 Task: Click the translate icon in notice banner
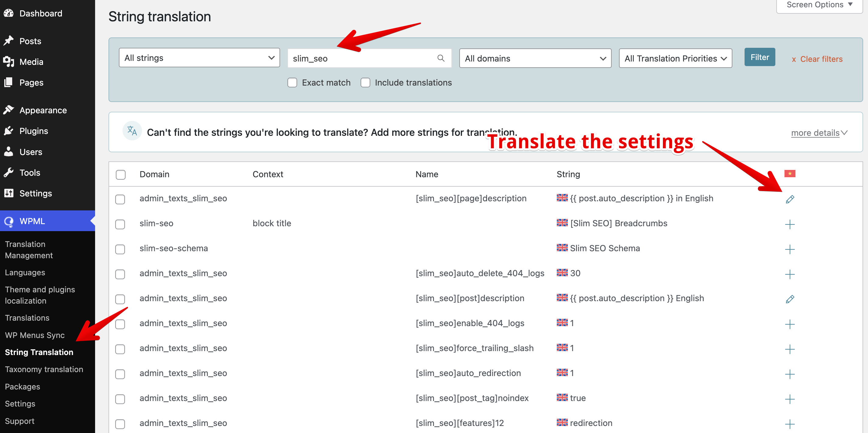click(132, 131)
